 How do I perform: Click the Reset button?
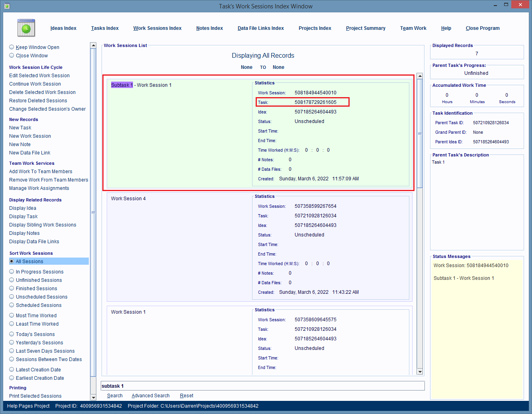coord(186,396)
